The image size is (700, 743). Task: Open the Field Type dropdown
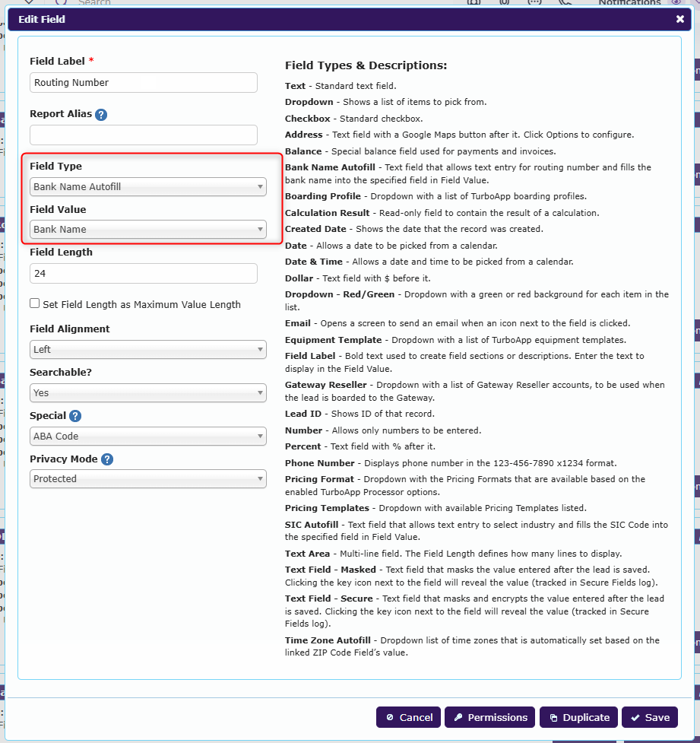[147, 186]
